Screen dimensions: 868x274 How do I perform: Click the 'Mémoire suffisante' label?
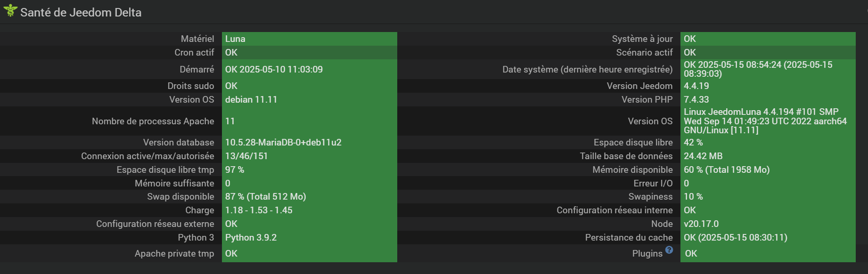pyautogui.click(x=174, y=183)
